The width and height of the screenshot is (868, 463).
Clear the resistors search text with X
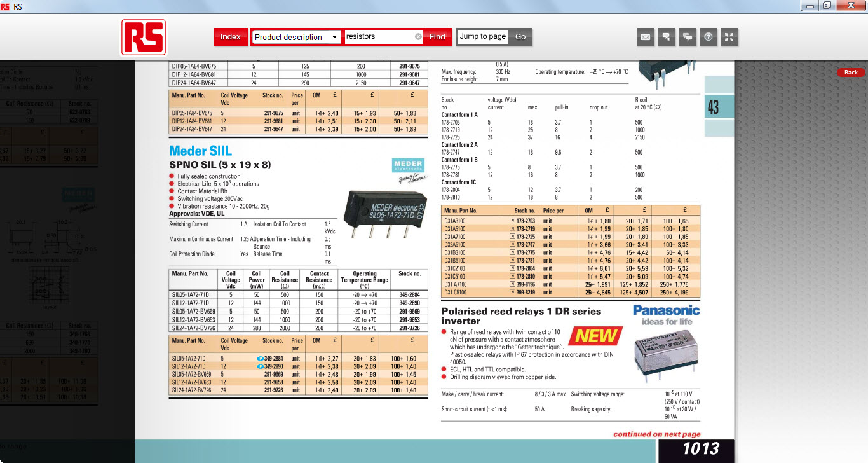418,37
